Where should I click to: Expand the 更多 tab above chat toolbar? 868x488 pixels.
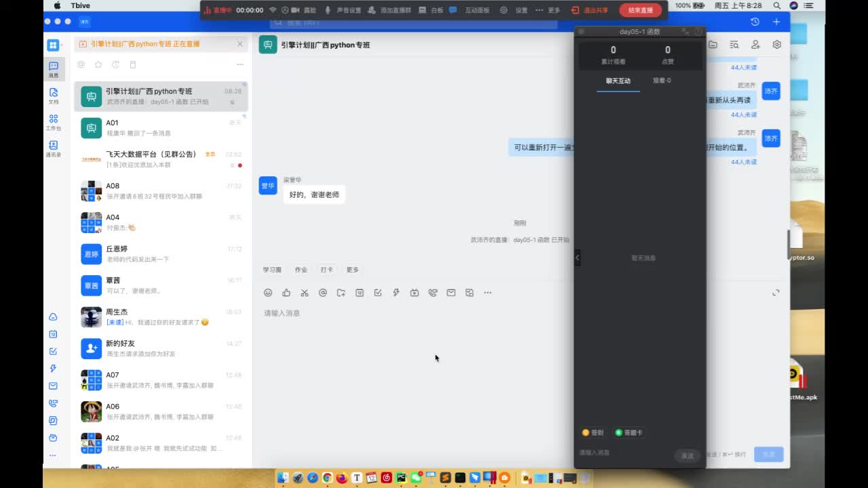point(353,270)
